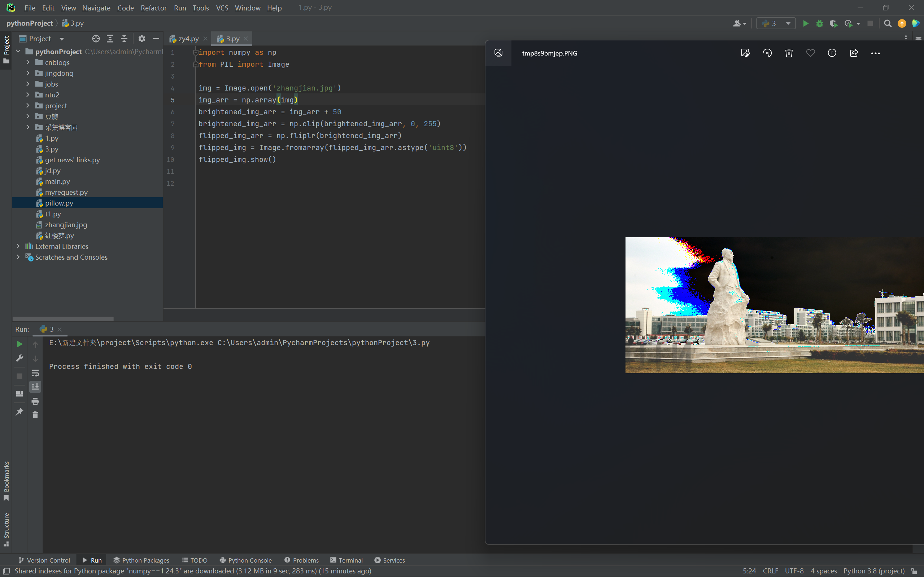Toggle scroll to end in Run console
Screen dimensions: 924x577
[35, 387]
